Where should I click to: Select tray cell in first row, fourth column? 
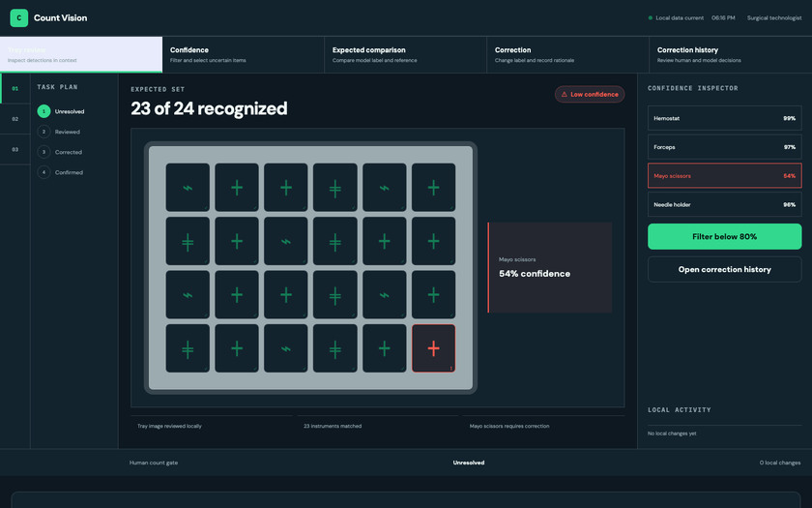coord(335,187)
